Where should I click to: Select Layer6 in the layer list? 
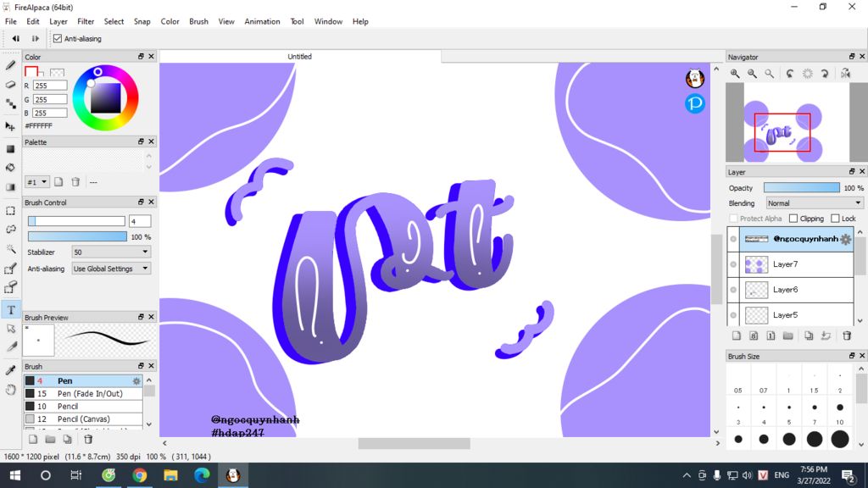click(791, 290)
